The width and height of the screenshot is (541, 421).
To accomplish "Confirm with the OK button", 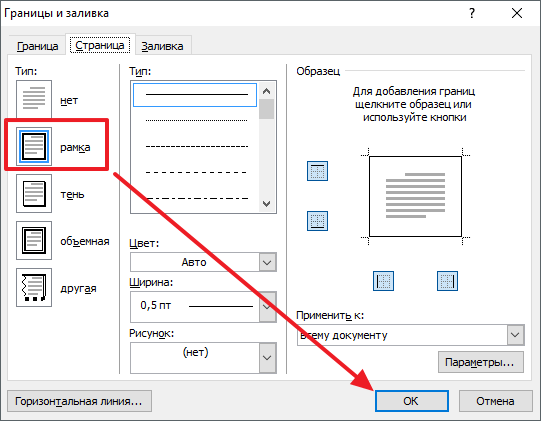I will (x=412, y=401).
